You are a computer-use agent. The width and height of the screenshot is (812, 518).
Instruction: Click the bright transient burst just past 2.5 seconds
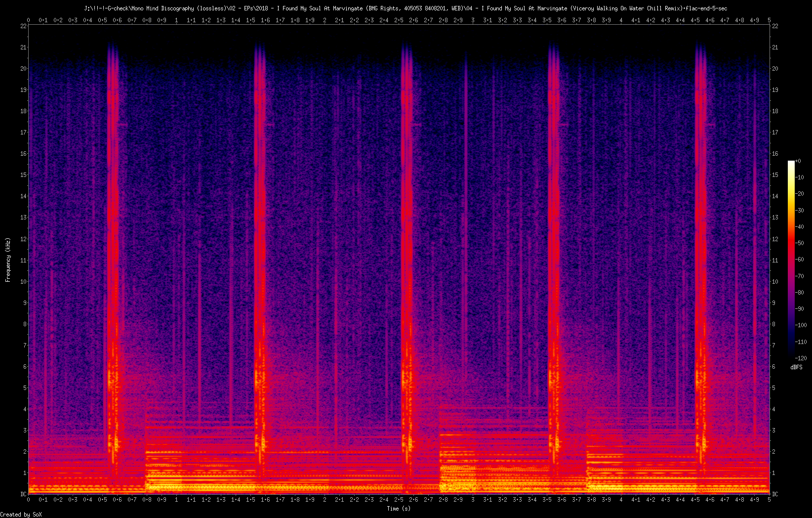407,257
